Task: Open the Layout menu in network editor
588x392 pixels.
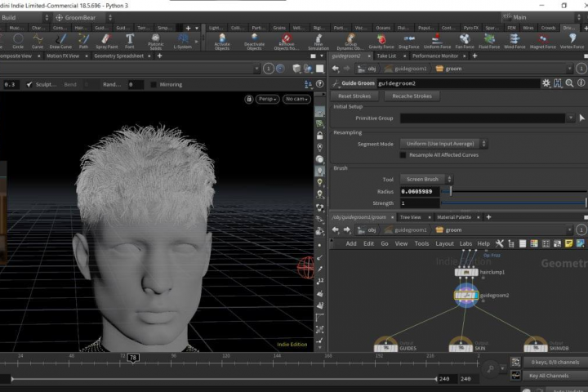Action: coord(444,243)
